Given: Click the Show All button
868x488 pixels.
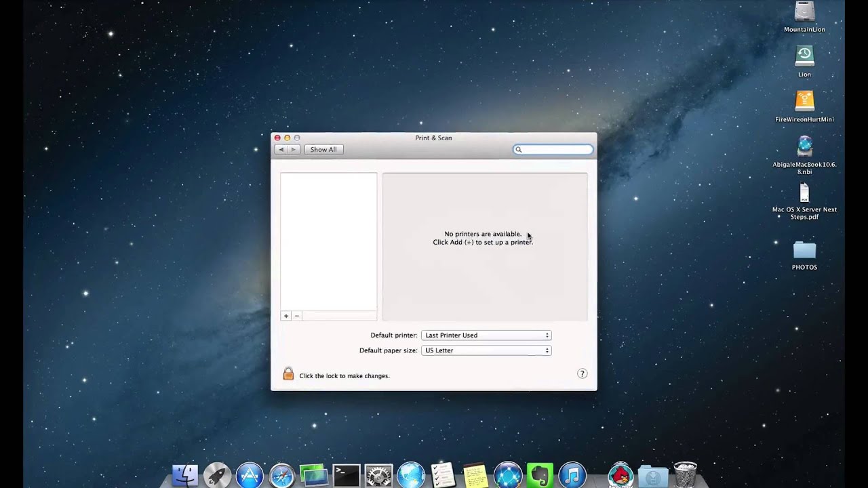Looking at the screenshot, I should [323, 149].
